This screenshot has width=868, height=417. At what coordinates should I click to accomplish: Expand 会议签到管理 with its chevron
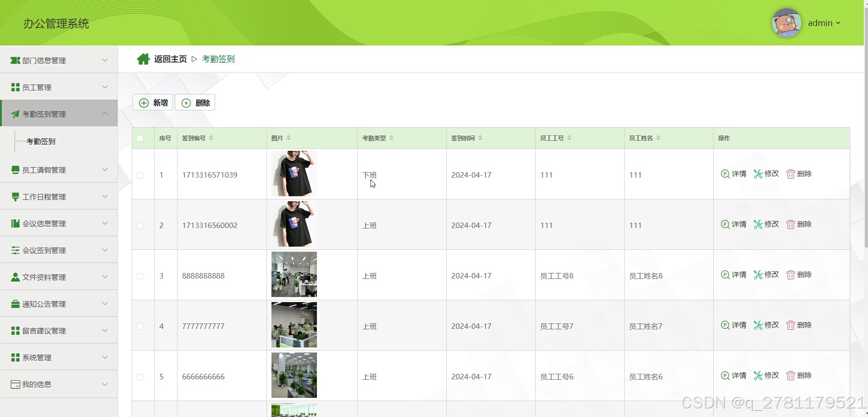coord(105,250)
